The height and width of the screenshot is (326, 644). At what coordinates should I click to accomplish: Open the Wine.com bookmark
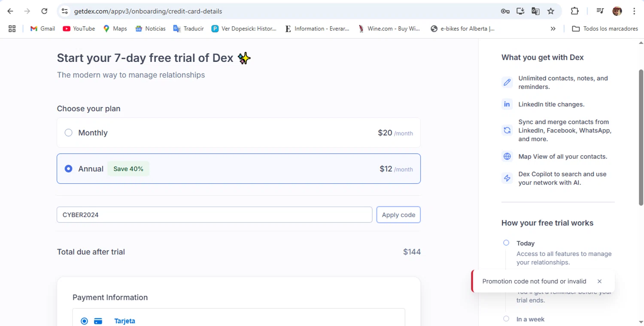pos(389,29)
